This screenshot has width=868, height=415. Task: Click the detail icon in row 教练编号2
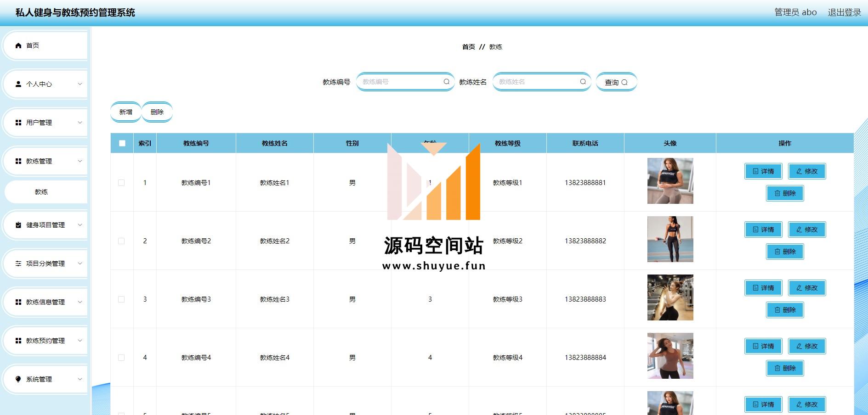[x=755, y=230]
